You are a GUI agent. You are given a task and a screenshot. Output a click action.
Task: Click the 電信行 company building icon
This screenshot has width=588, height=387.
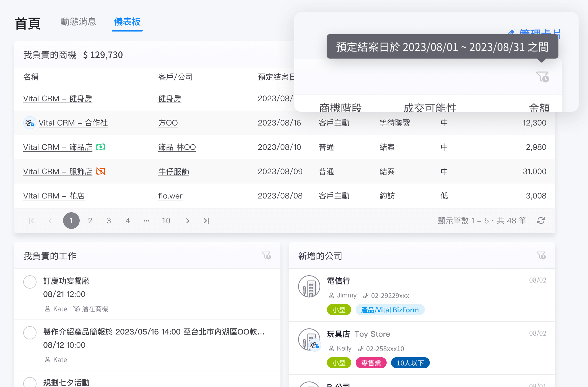pyautogui.click(x=309, y=286)
